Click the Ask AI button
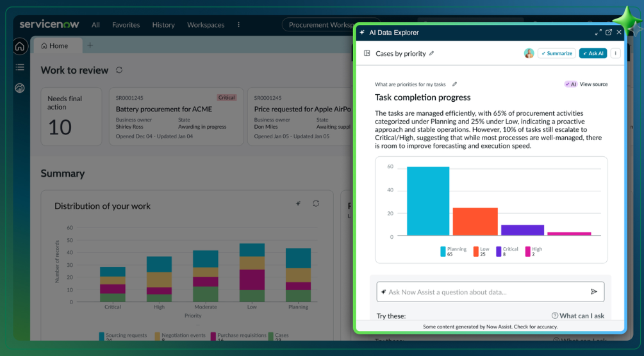This screenshot has width=644, height=356. coord(593,54)
